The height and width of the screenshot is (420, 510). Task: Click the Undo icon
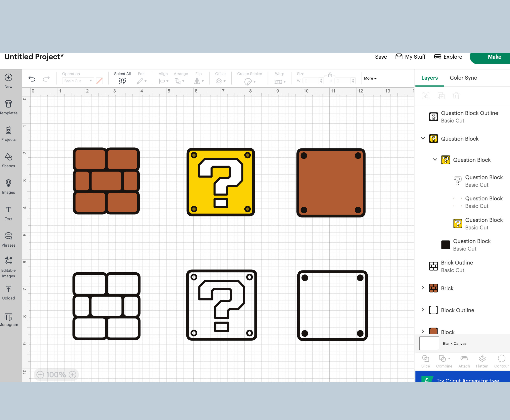[32, 79]
